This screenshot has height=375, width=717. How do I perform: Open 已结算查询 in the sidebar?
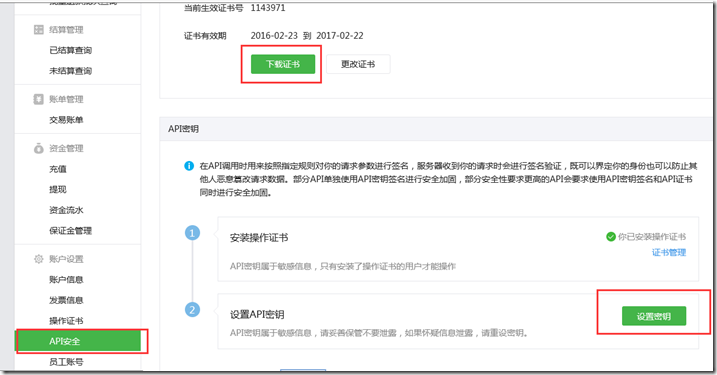70,50
